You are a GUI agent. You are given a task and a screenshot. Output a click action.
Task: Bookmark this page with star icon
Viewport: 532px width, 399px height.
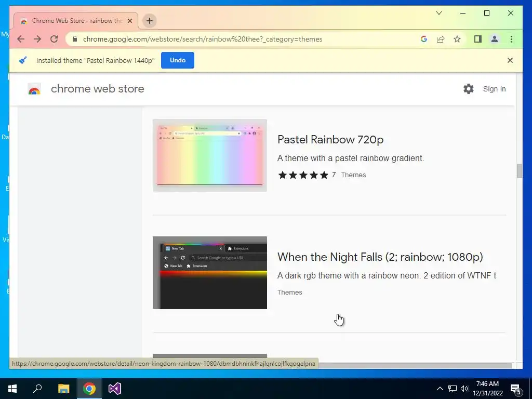point(457,39)
